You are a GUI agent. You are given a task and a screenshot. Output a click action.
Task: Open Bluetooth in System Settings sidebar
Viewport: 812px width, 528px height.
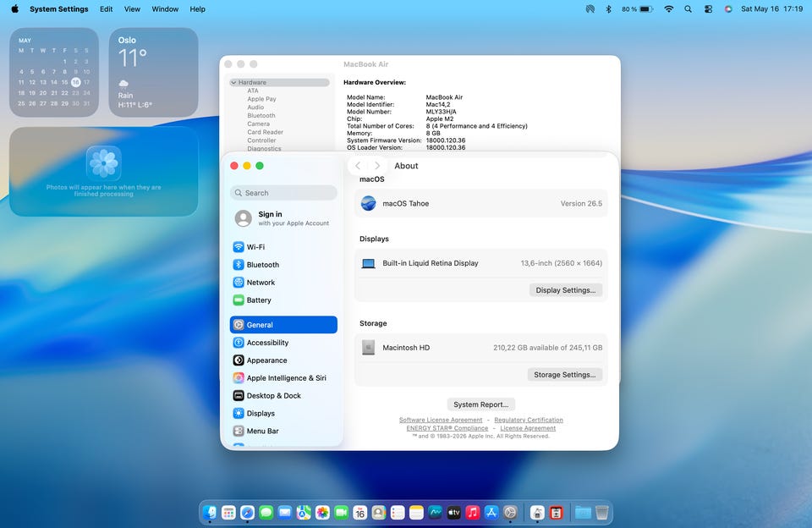283,265
